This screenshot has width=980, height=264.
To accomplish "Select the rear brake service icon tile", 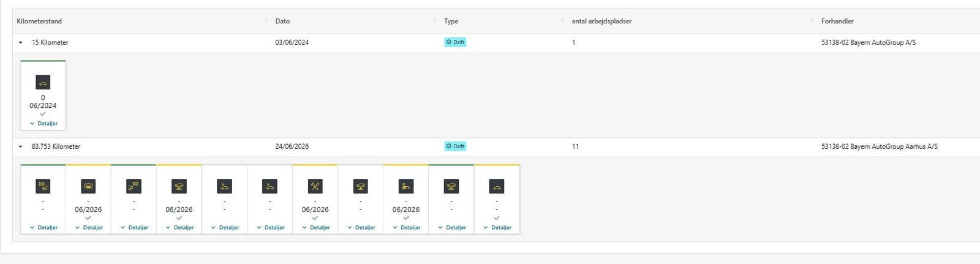I will [x=134, y=186].
